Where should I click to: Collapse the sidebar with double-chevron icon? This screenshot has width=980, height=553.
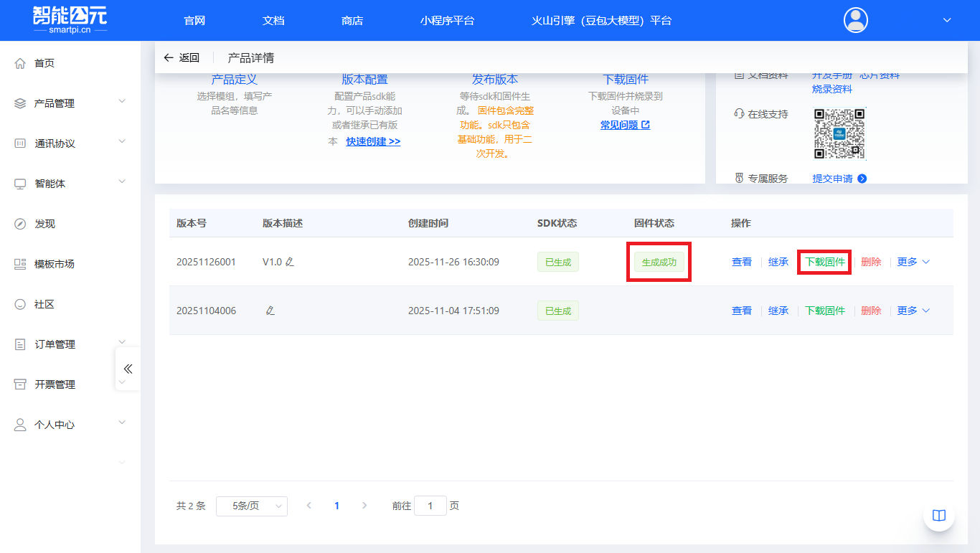128,369
